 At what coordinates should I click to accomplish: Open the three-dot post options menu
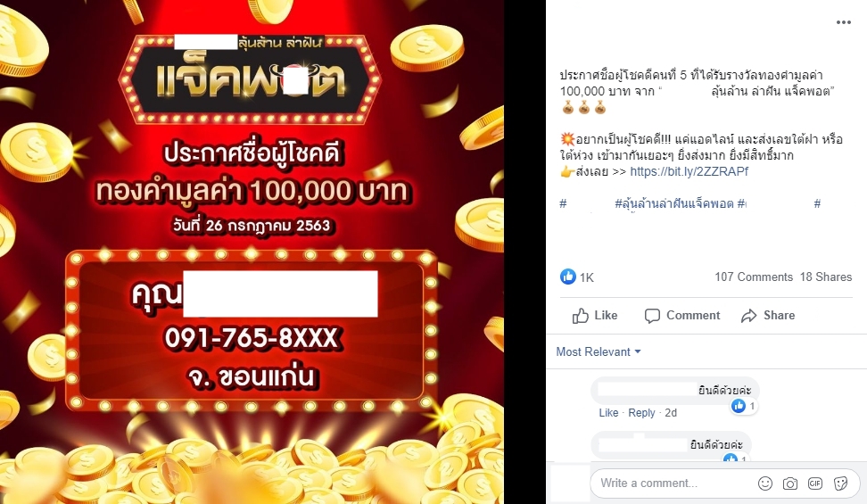tap(843, 22)
